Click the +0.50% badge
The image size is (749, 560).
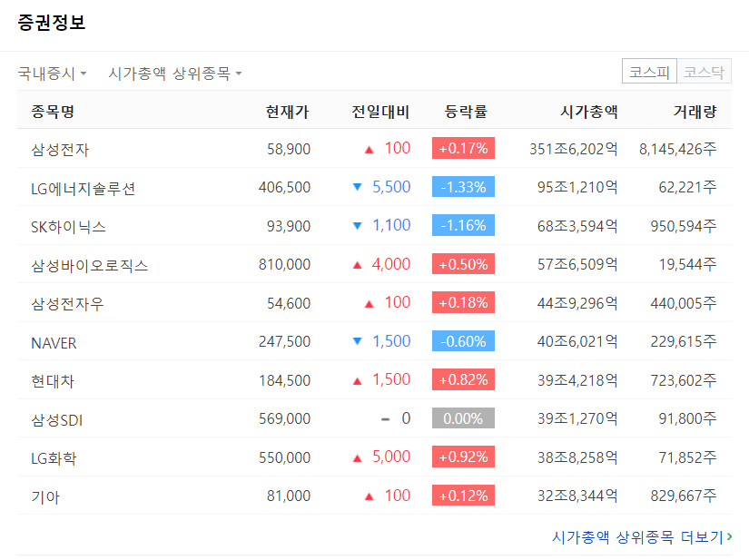pyautogui.click(x=463, y=264)
